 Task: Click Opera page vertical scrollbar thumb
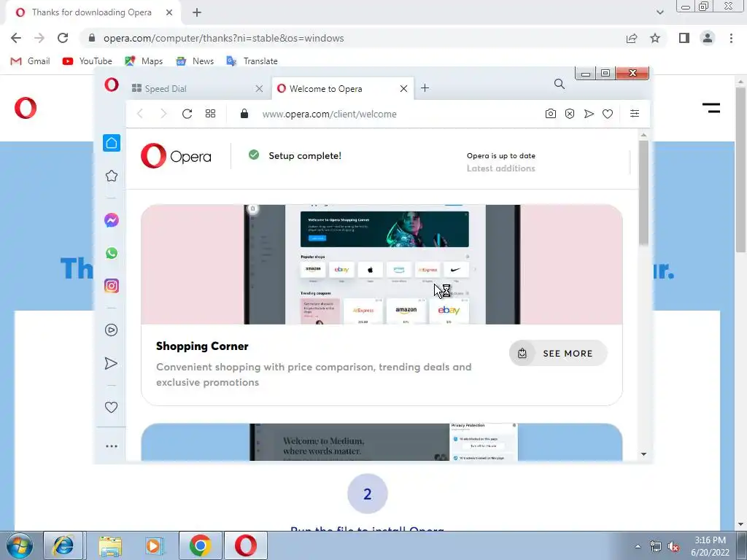pos(643,192)
